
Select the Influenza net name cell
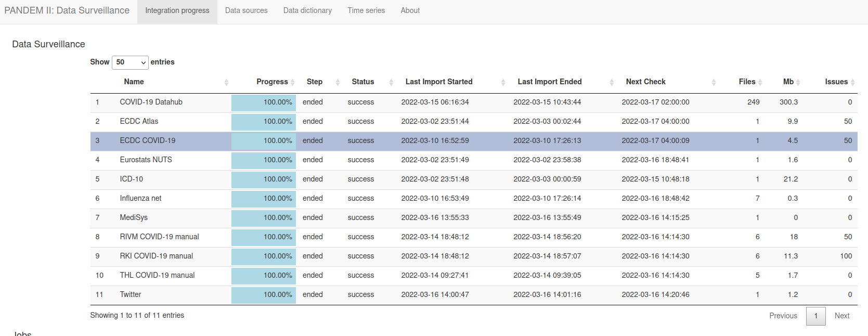[140, 198]
